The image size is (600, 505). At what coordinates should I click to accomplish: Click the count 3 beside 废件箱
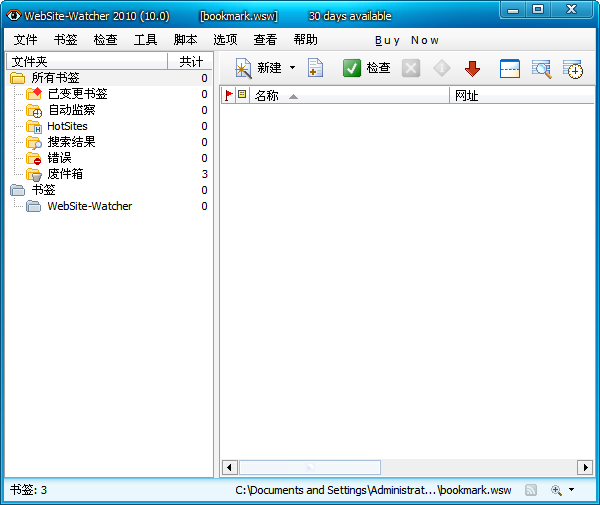[205, 174]
